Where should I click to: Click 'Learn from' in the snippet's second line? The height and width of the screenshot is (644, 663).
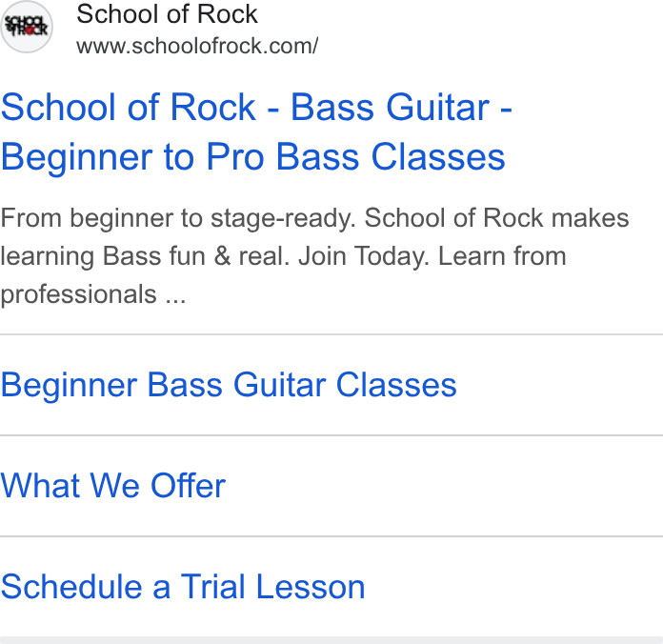click(502, 256)
